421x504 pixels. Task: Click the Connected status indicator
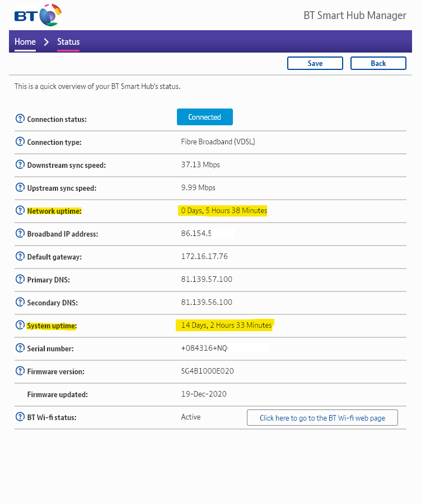point(204,117)
